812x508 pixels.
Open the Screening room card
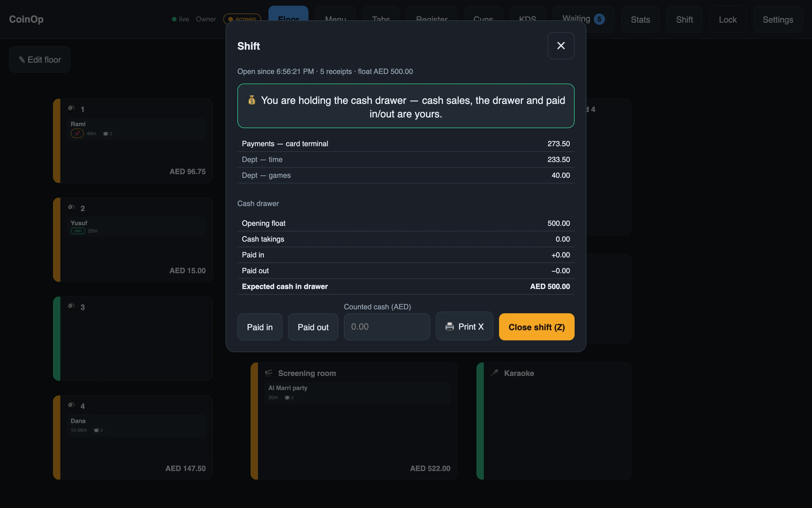(x=354, y=421)
